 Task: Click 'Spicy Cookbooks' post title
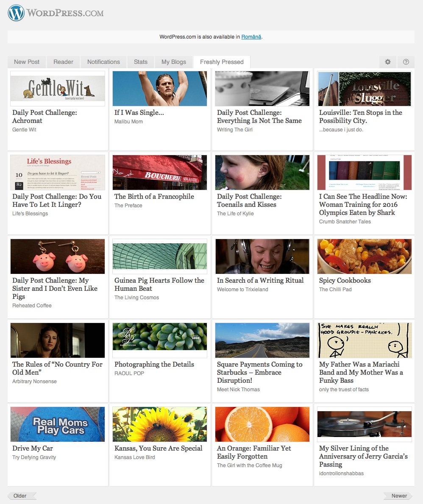pos(345,281)
